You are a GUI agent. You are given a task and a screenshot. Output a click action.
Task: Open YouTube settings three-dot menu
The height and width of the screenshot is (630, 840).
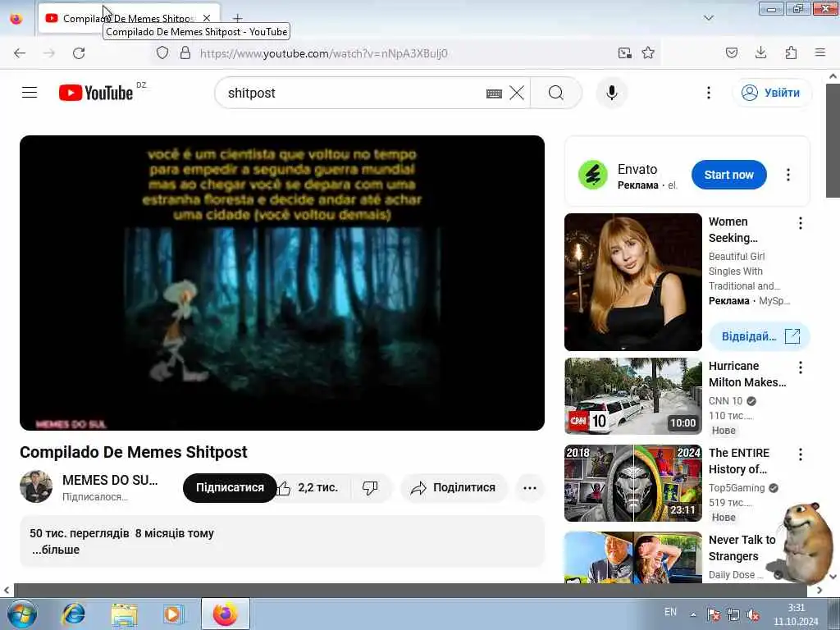point(708,93)
